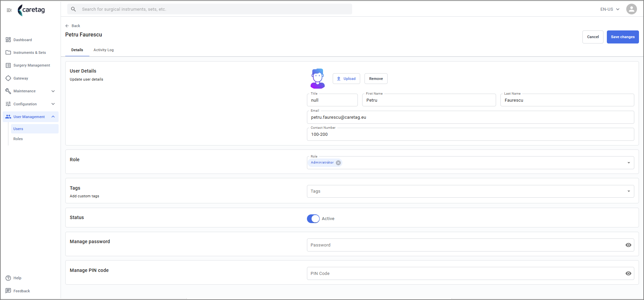644x300 pixels.
Task: Click the Gateway icon in sidebar
Action: (8, 78)
